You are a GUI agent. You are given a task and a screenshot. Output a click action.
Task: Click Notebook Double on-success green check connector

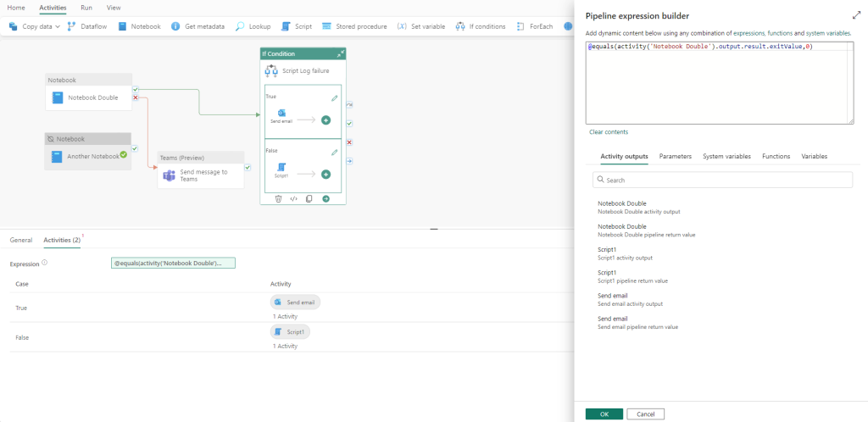[x=135, y=89]
